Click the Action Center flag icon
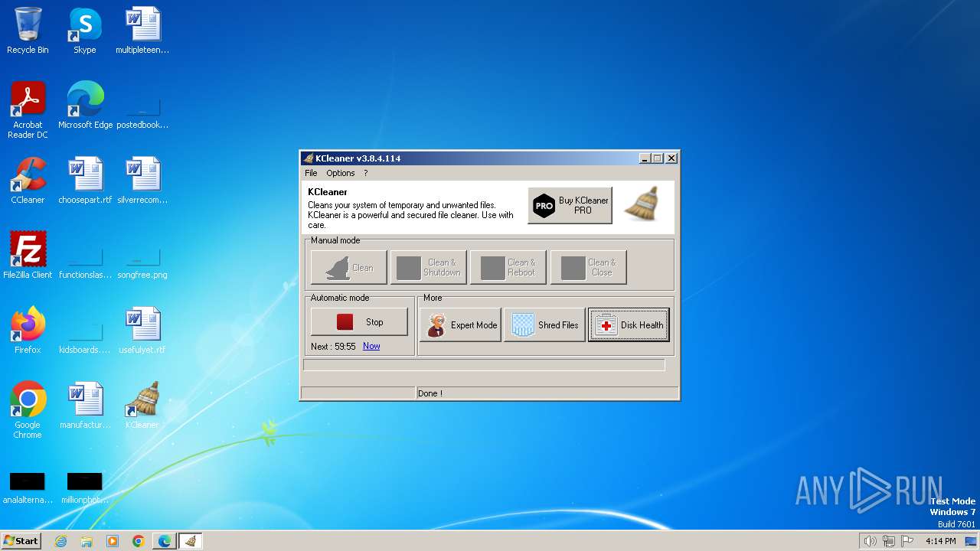Image resolution: width=980 pixels, height=551 pixels. click(x=908, y=541)
